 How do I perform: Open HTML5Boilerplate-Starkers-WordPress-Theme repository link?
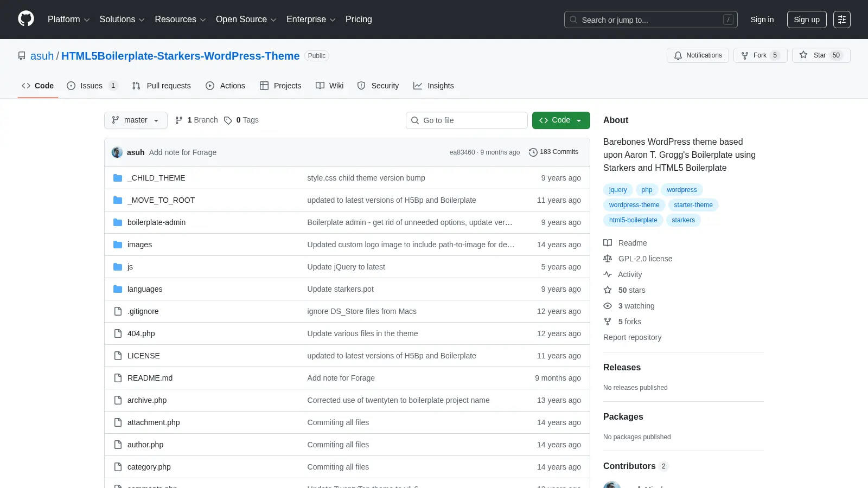(x=180, y=56)
